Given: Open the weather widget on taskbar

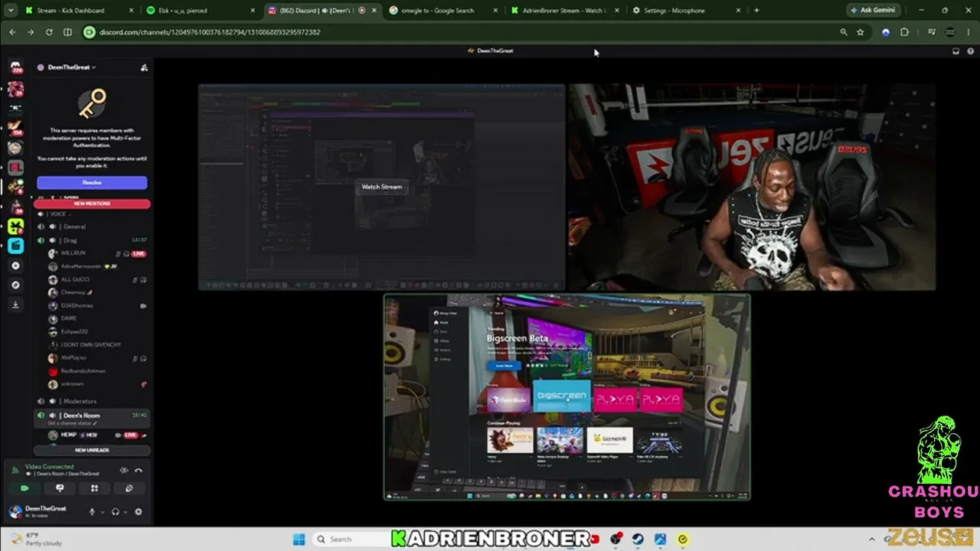Looking at the screenshot, I should pyautogui.click(x=34, y=540).
